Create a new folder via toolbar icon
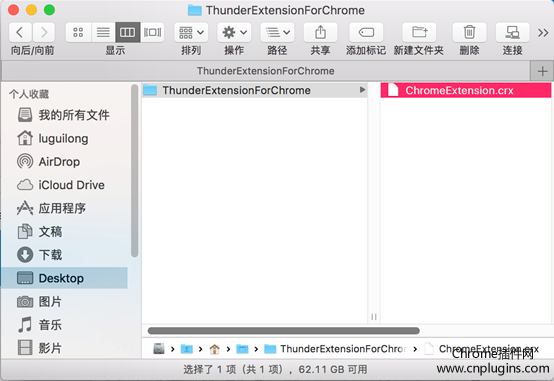The height and width of the screenshot is (381, 554). 419,33
